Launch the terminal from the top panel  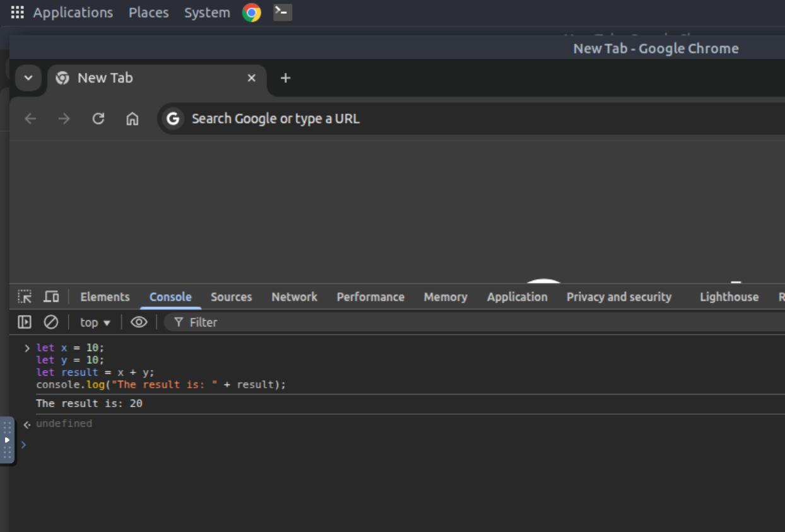click(282, 13)
